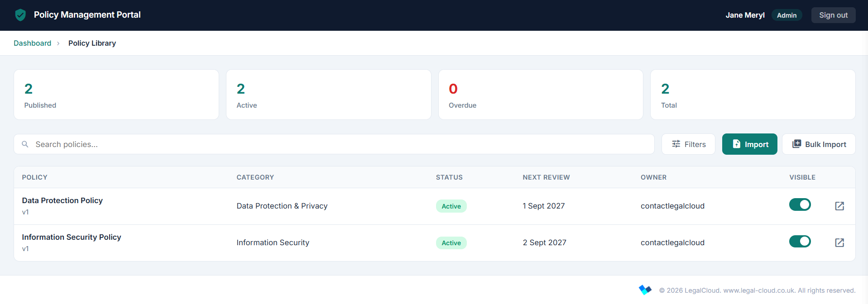Open the Information Security Policy row title
Image resolution: width=868 pixels, height=304 pixels.
coord(72,237)
